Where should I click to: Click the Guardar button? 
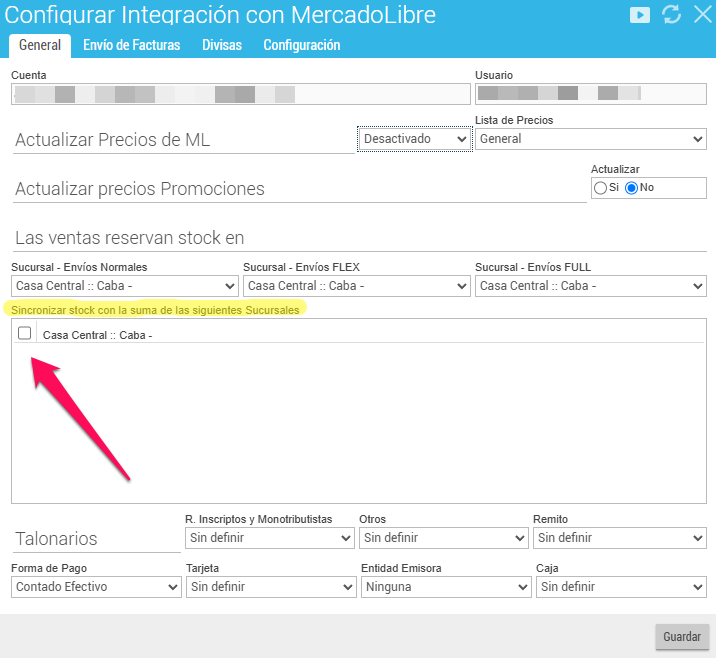pos(682,637)
